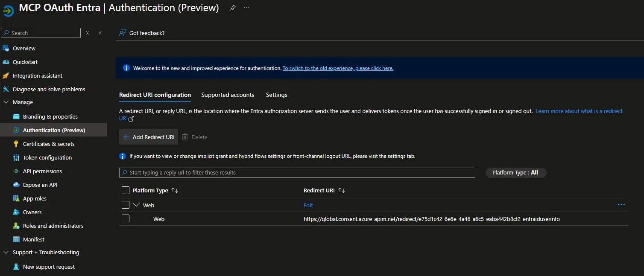Click the Delete trash can icon
The height and width of the screenshot is (276, 644).
(x=185, y=137)
